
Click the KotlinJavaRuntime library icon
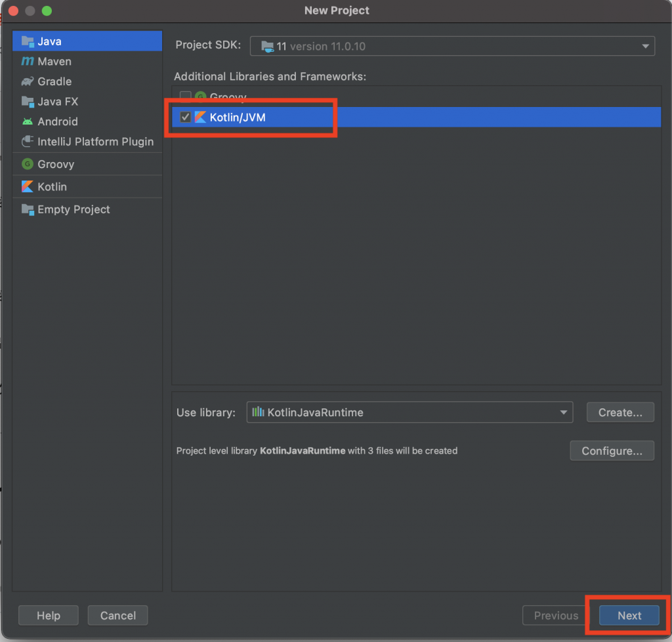(x=258, y=412)
